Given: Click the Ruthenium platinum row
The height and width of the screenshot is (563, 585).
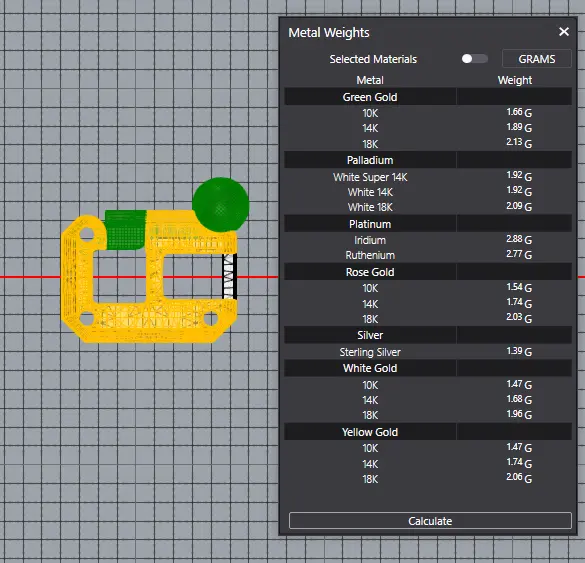Looking at the screenshot, I should [x=428, y=255].
